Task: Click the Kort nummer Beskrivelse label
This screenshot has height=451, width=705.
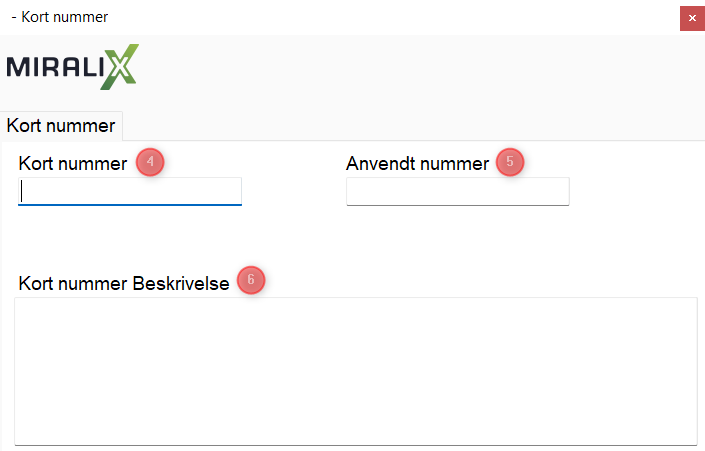Action: [124, 283]
